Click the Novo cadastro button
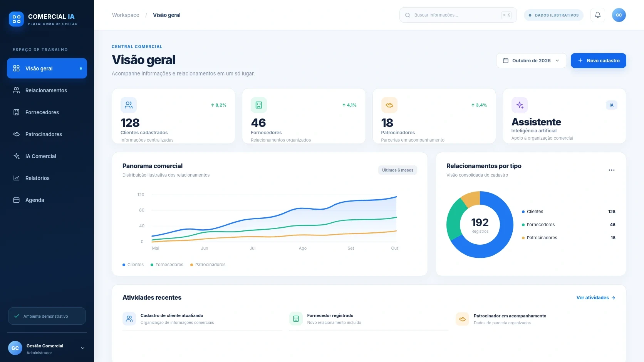644x362 pixels. 598,60
